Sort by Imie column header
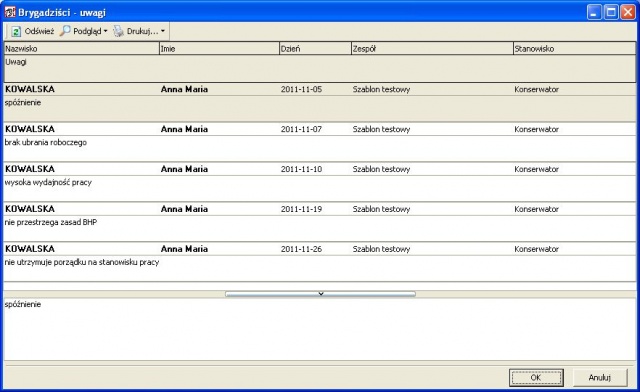Viewport: 640px width, 392px height. [219, 49]
